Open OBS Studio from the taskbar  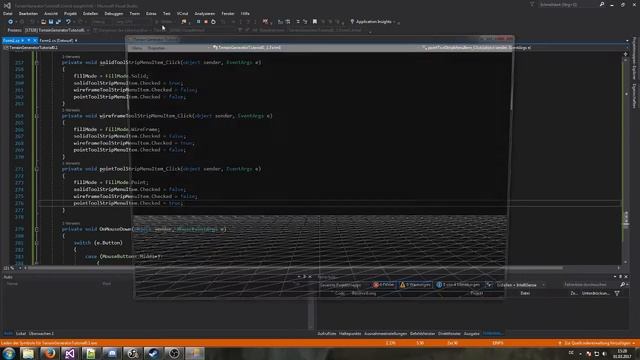[174, 353]
